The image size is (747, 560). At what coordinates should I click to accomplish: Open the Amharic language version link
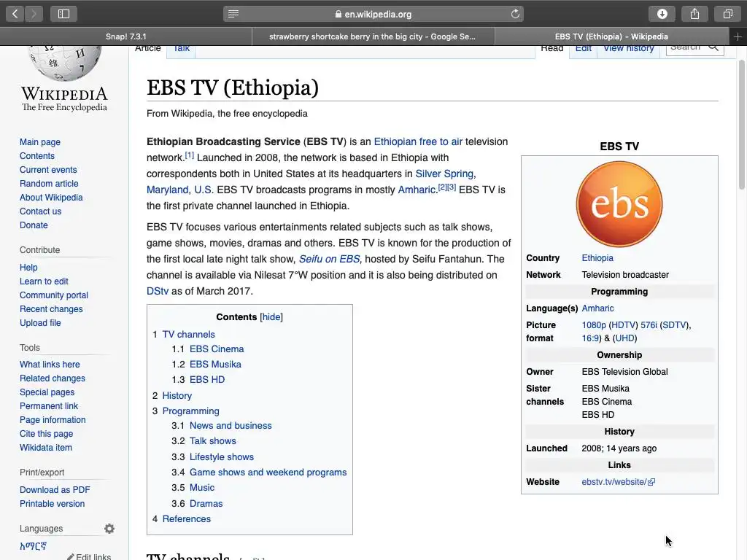point(33,546)
